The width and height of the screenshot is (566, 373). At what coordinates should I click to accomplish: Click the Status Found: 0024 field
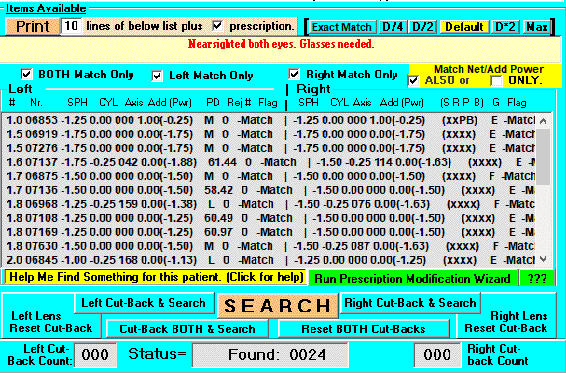(x=270, y=355)
